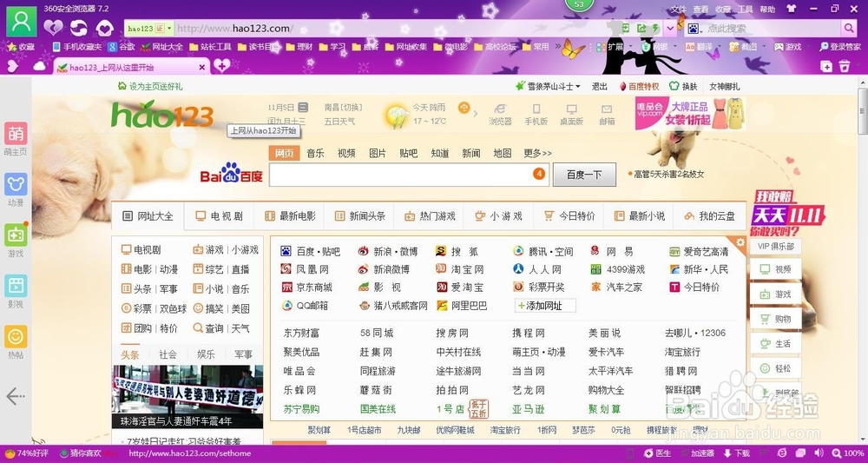This screenshot has height=463, width=868.
Task: Open 购物 in right side panel
Action: (775, 319)
